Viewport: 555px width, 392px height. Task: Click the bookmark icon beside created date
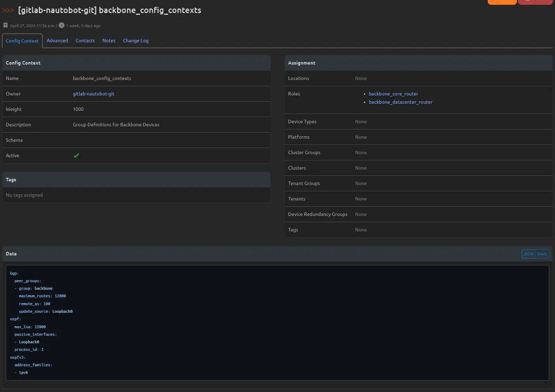point(5,25)
